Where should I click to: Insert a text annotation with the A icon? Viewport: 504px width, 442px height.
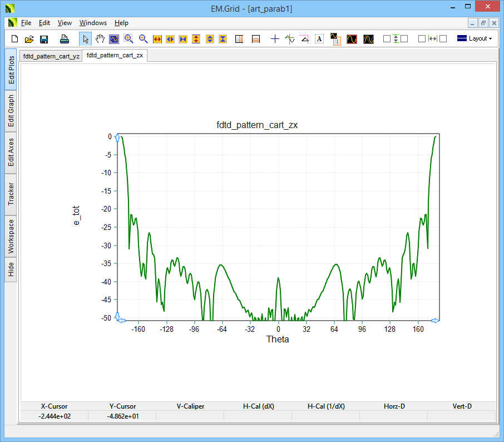pos(319,39)
